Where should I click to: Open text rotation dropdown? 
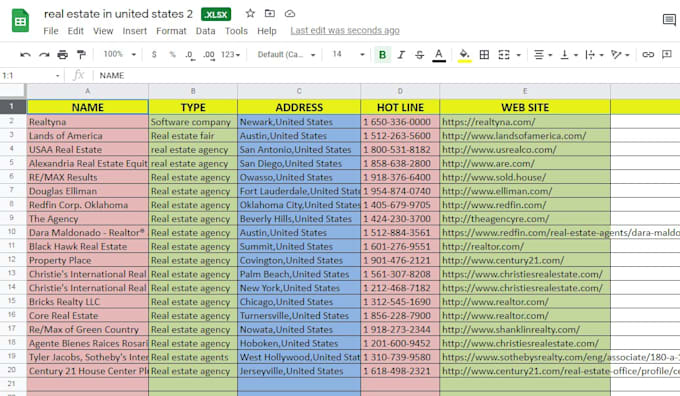620,55
